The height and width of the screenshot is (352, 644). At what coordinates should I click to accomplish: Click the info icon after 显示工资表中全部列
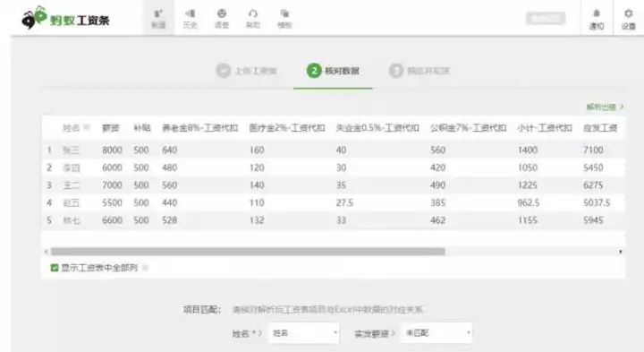tap(145, 268)
